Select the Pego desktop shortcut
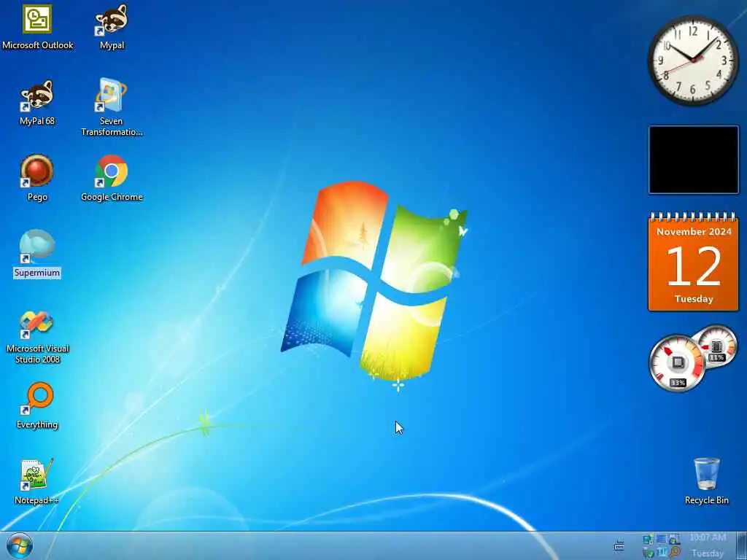This screenshot has width=747, height=560. point(37,178)
